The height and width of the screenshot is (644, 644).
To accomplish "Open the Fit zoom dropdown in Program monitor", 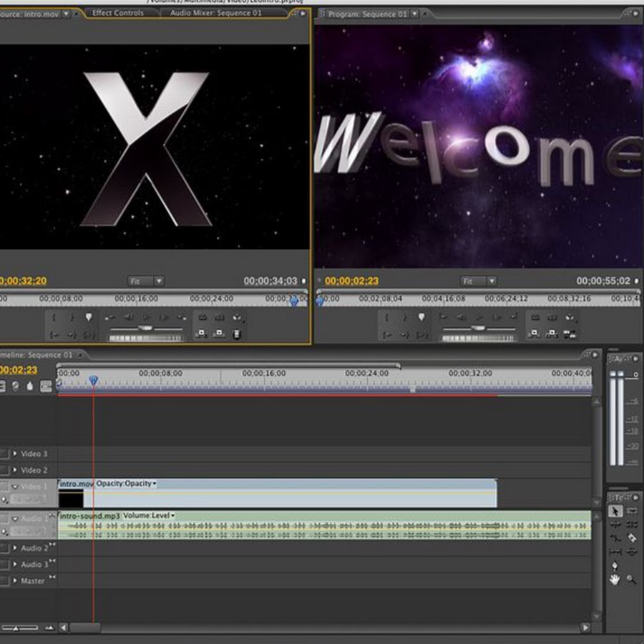I will (x=477, y=281).
